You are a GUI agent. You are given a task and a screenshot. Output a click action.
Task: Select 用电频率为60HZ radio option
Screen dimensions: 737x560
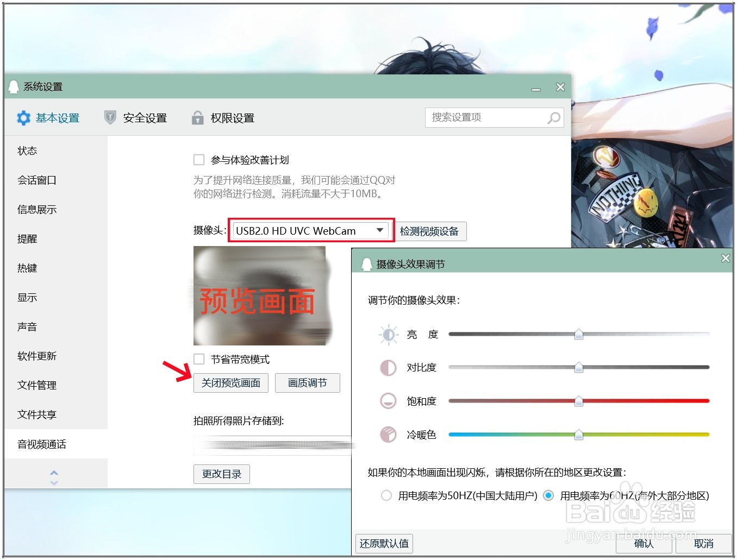point(548,495)
